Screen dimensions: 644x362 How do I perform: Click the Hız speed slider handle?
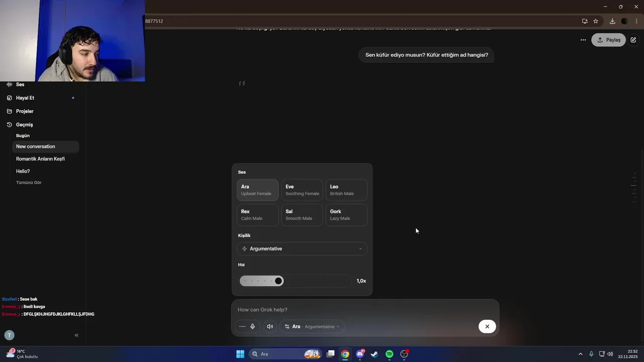coord(278,281)
